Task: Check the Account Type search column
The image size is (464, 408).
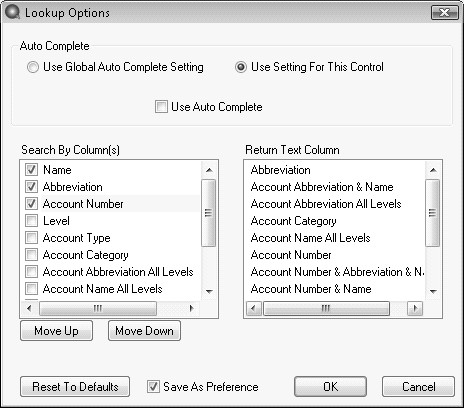Action: [31, 238]
